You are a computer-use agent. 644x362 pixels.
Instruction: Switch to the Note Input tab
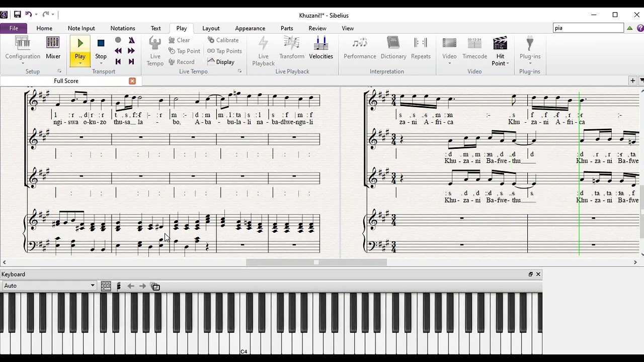coord(82,28)
